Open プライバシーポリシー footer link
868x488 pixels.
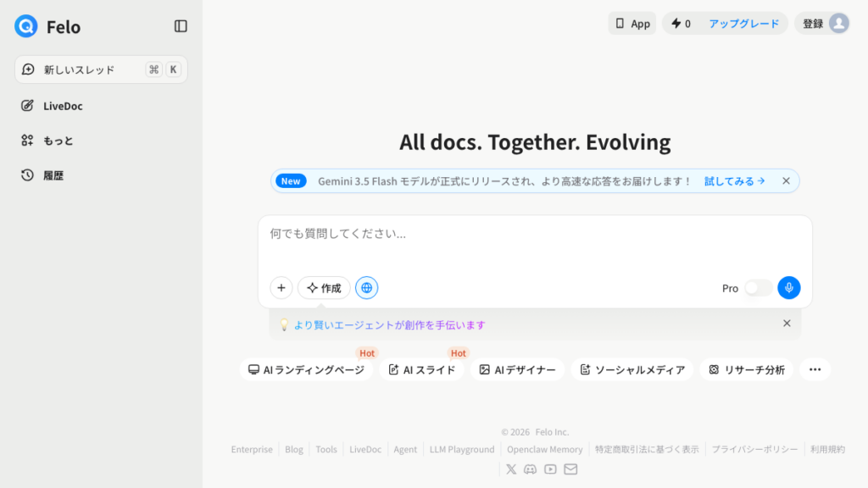pos(754,449)
